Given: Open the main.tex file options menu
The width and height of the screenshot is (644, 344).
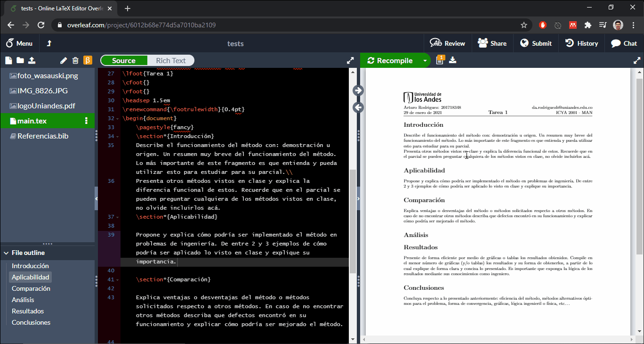Looking at the screenshot, I should pyautogui.click(x=86, y=121).
